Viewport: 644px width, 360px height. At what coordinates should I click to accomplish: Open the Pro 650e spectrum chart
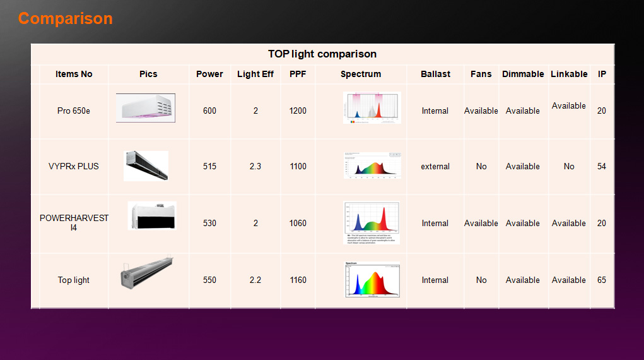tap(372, 108)
